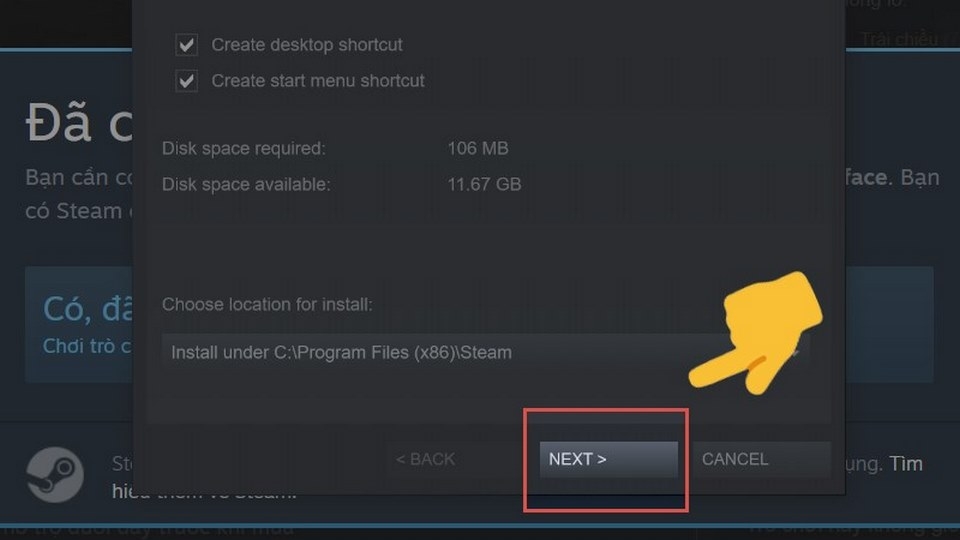This screenshot has width=960, height=540.
Task: Click the 'Chơi trò c' subtitle link
Action: [87, 346]
